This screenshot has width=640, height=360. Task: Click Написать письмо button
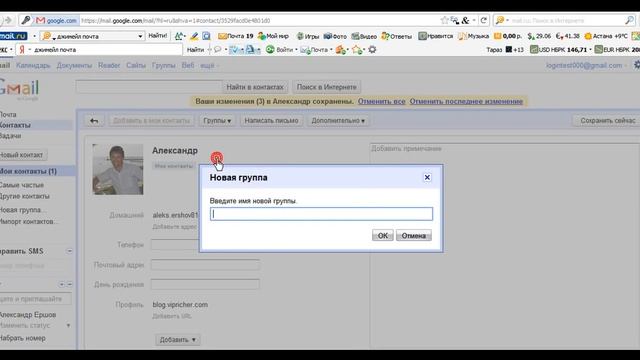(x=271, y=121)
